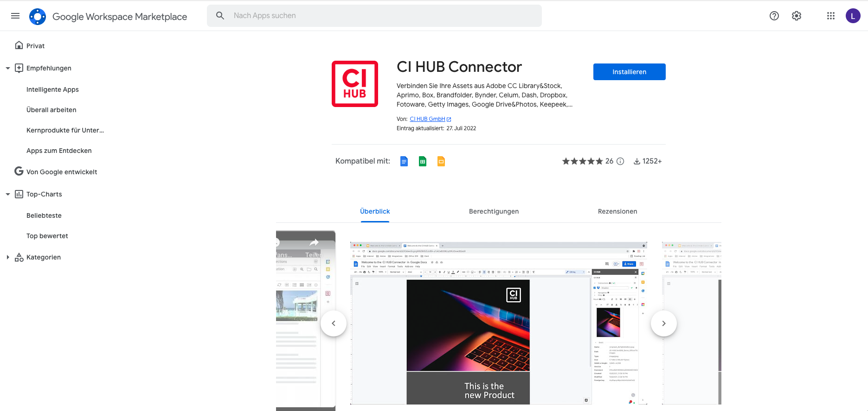
Task: Click the app description starting 'Verbinden Sie Ihre Assets'
Action: click(x=485, y=95)
